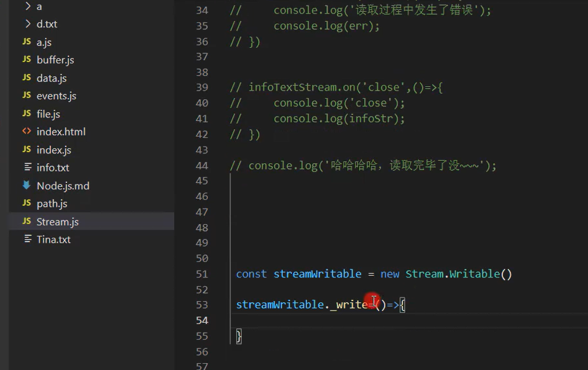588x370 pixels.
Task: Click the JS icon next to data.js
Action: (25, 78)
